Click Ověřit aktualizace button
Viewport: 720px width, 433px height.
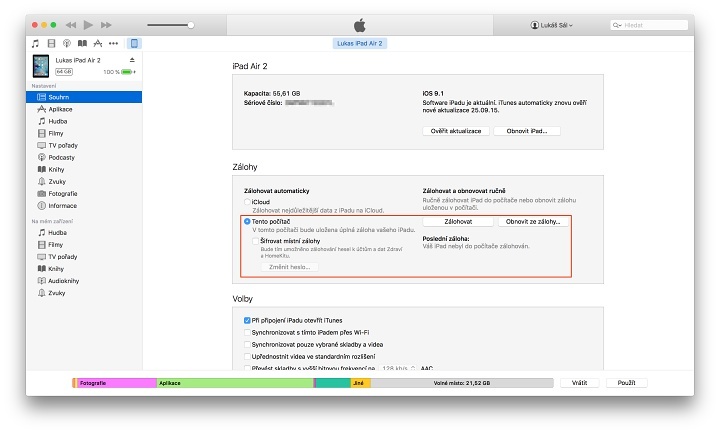tap(456, 131)
